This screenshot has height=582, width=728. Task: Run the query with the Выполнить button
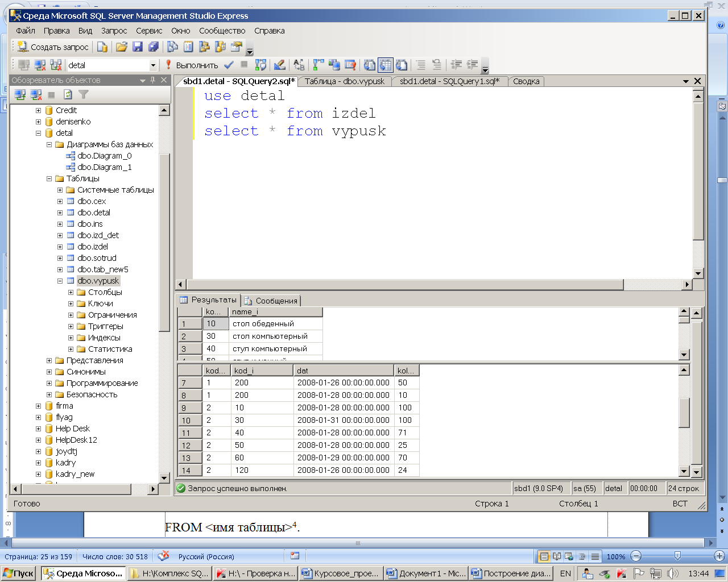pyautogui.click(x=192, y=65)
